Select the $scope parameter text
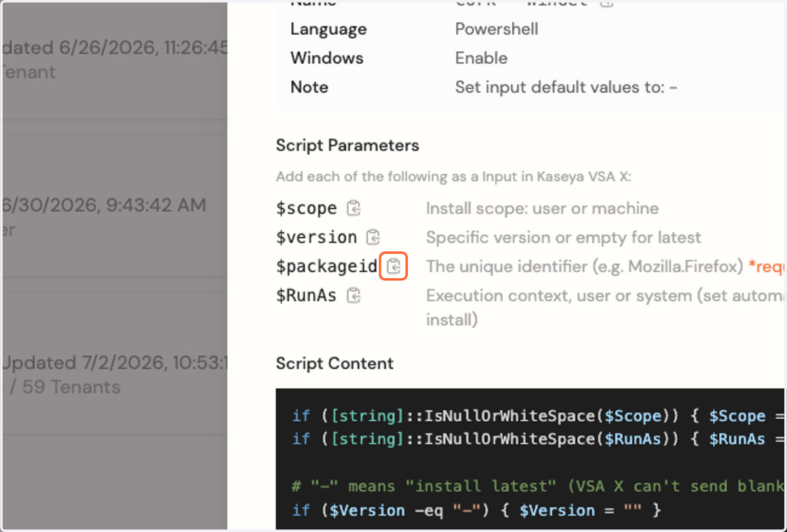This screenshot has height=532, width=787. tap(306, 209)
